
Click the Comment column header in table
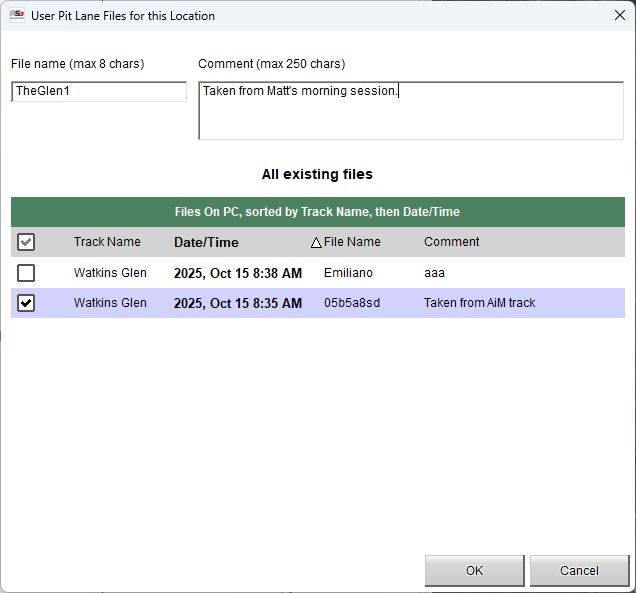pyautogui.click(x=451, y=242)
